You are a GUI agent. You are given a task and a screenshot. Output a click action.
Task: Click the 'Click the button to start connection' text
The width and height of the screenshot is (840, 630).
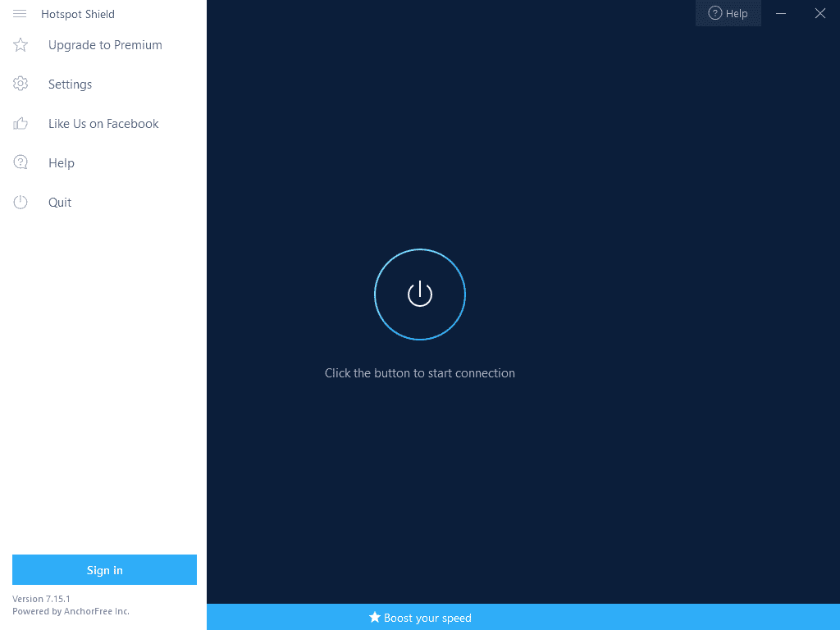pos(420,373)
